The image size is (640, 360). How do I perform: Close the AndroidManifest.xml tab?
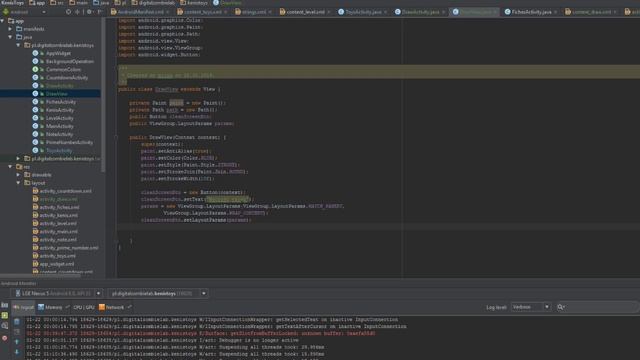point(168,12)
